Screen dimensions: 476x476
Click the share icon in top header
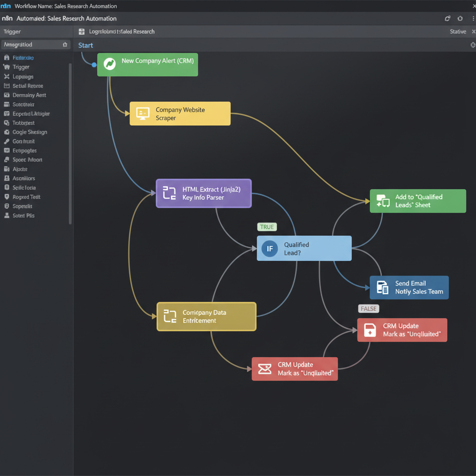click(447, 19)
